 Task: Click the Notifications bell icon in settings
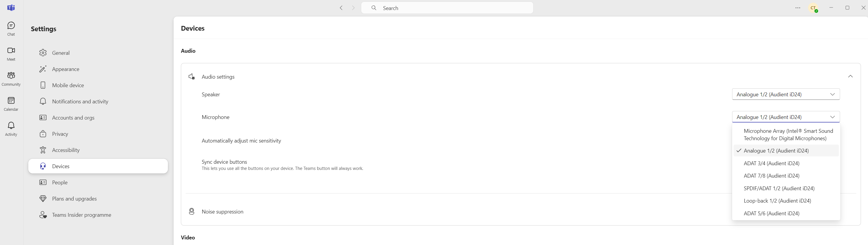43,101
